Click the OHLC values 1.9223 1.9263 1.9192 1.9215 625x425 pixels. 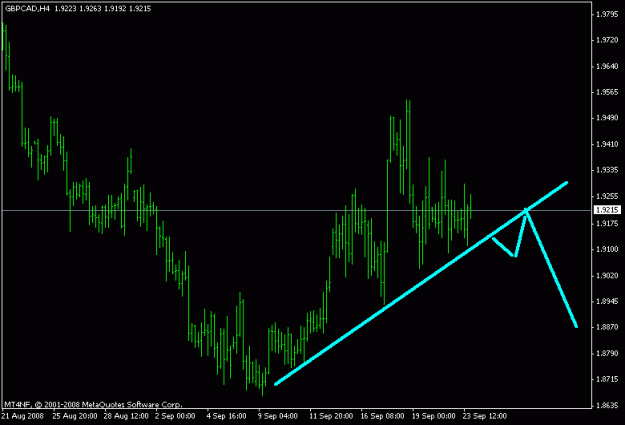[102, 8]
